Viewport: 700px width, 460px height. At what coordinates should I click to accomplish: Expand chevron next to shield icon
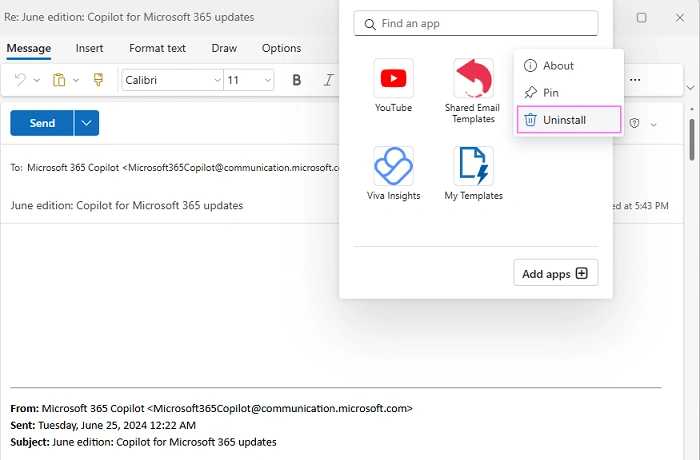pyautogui.click(x=654, y=125)
